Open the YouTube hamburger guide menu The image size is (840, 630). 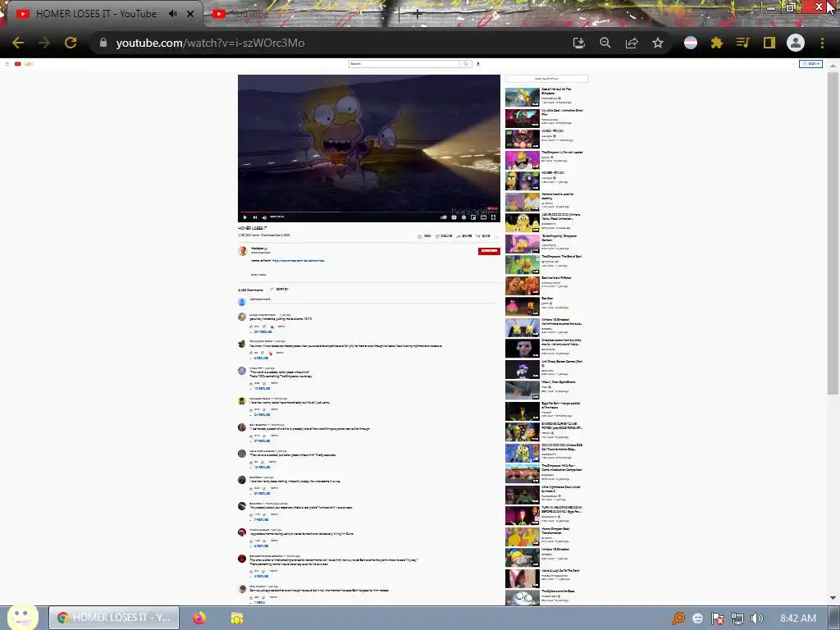tap(7, 64)
